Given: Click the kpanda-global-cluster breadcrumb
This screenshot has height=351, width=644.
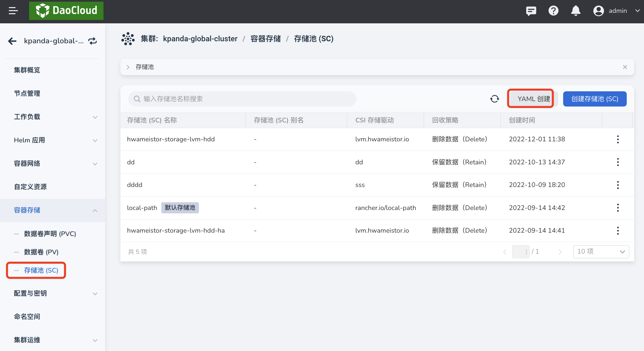Looking at the screenshot, I should tap(200, 39).
